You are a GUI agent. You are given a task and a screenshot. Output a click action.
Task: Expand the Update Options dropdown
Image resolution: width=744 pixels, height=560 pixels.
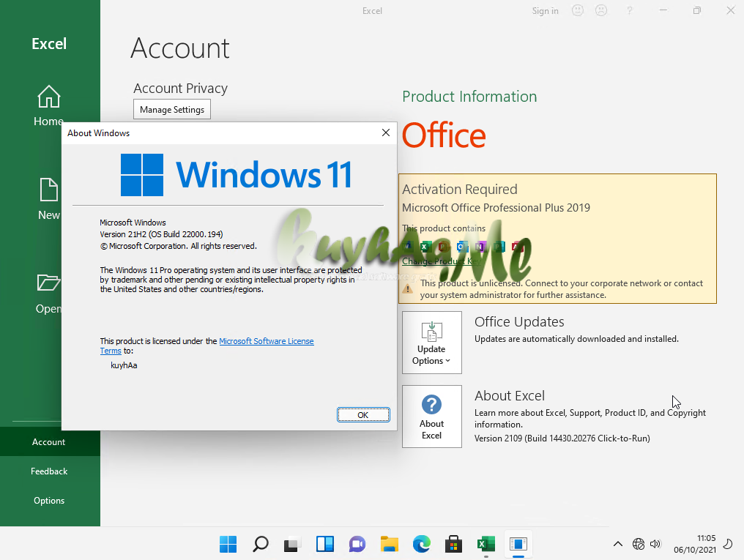click(432, 343)
